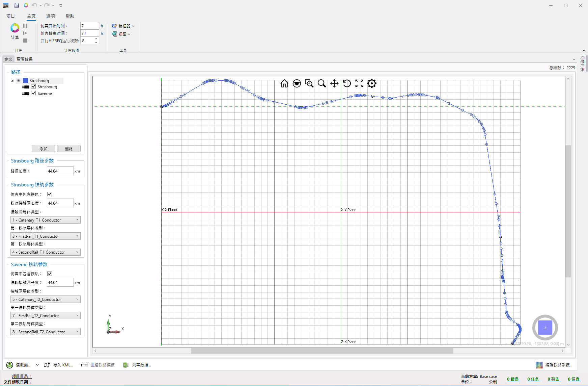Open the SecondRail_T2_Conductor dropdown
The image size is (588, 386).
coord(46,332)
